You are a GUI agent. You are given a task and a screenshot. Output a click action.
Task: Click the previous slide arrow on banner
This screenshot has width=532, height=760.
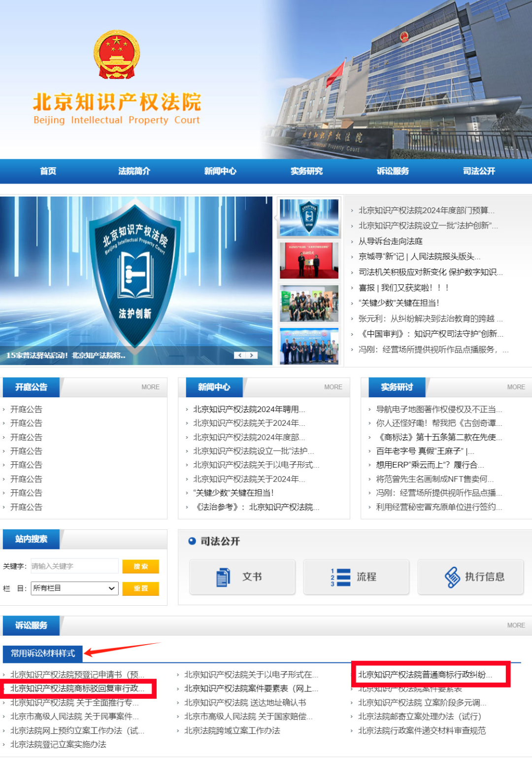pos(240,355)
